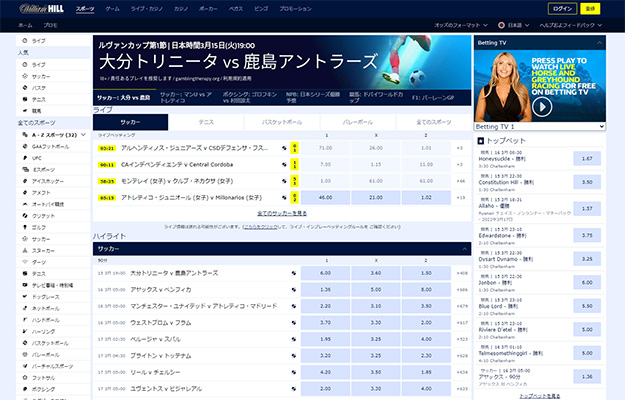This screenshot has width=625, height=400.
Task: Open ポーカー in the top menu
Action: (x=208, y=9)
